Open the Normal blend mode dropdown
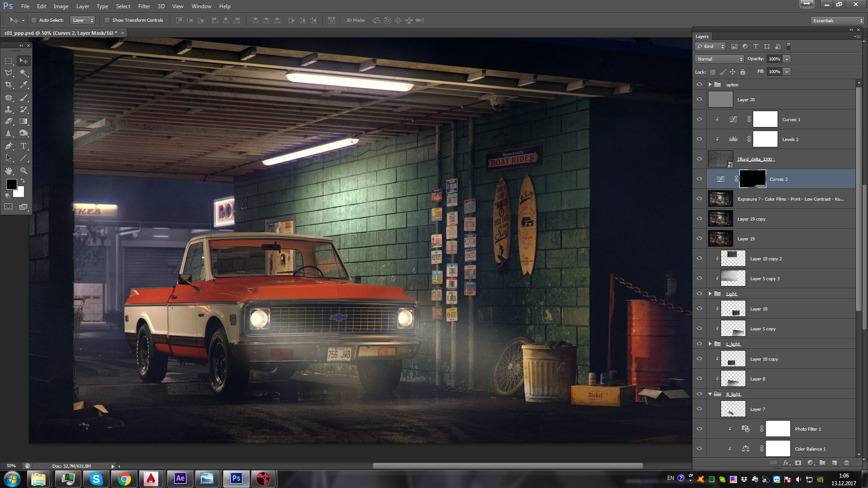 (719, 59)
